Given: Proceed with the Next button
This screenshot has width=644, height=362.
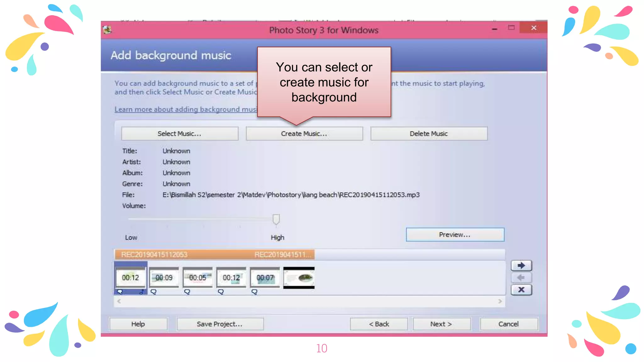Looking at the screenshot, I should pos(441,324).
